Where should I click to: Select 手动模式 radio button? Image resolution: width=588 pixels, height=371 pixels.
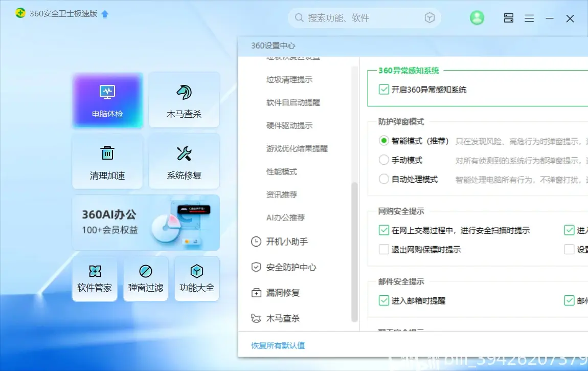383,160
